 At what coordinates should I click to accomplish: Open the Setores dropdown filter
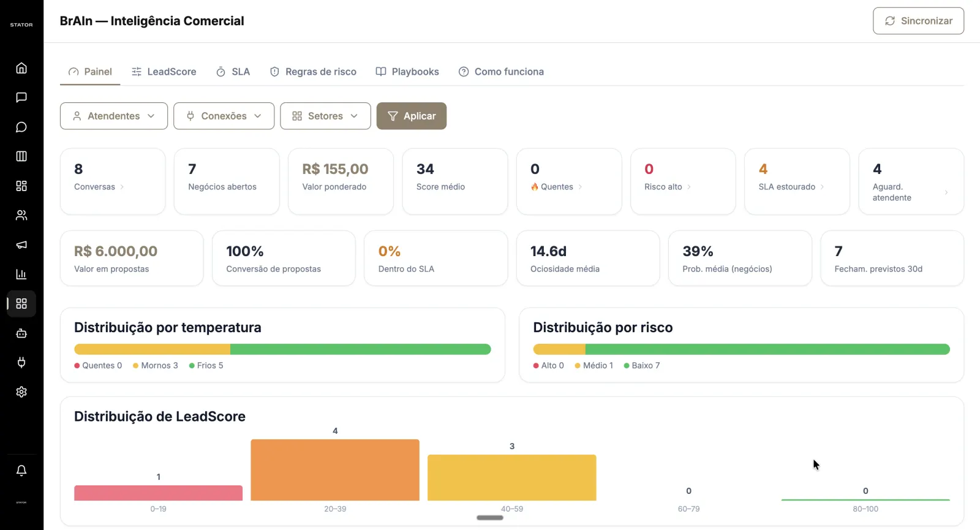(x=325, y=116)
